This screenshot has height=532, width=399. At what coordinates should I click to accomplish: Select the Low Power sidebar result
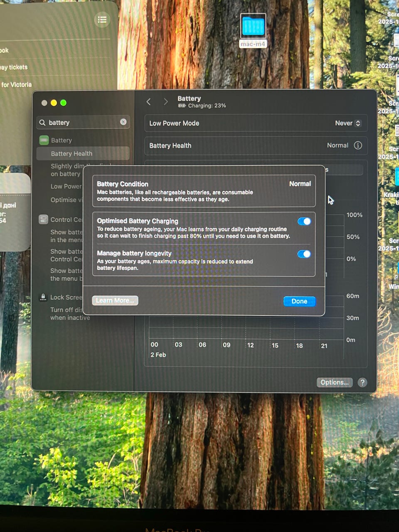pos(66,187)
